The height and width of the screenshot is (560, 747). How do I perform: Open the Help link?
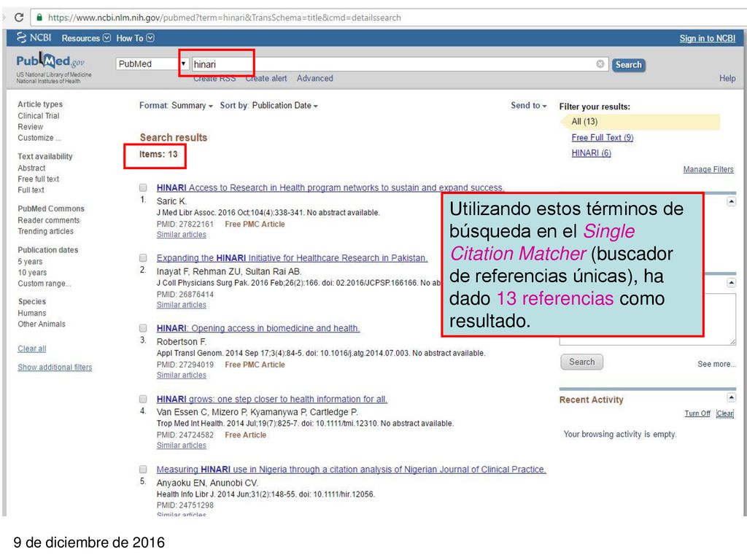(x=727, y=79)
